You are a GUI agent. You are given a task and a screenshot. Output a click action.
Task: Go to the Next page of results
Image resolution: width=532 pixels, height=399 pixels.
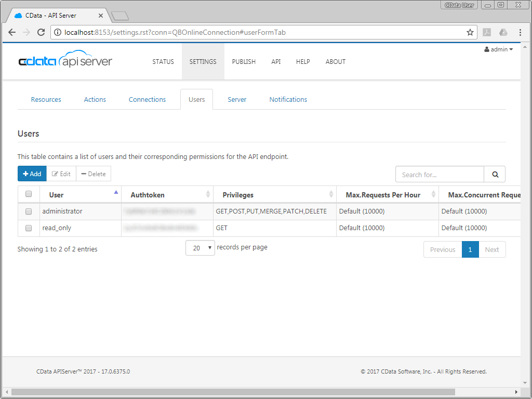point(491,249)
